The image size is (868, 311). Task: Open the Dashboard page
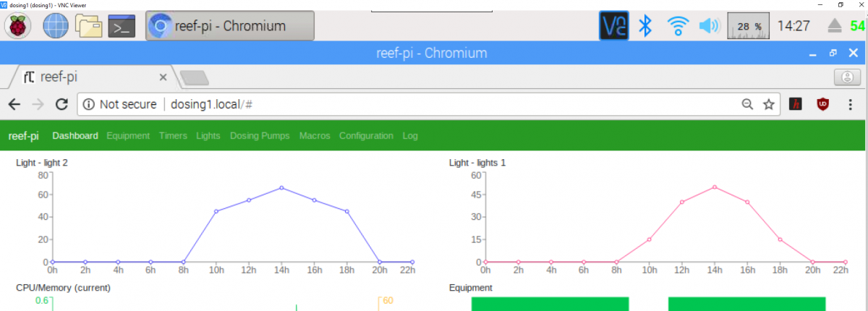75,136
